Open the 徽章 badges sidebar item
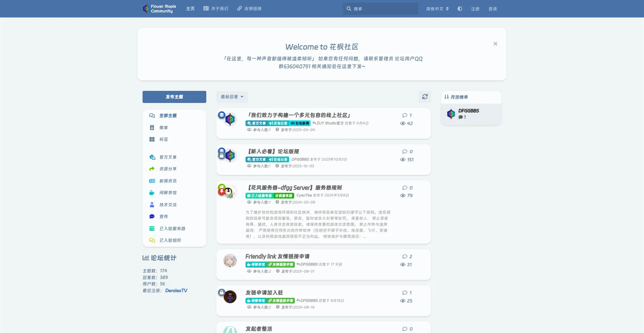644x333 pixels. pos(163,128)
